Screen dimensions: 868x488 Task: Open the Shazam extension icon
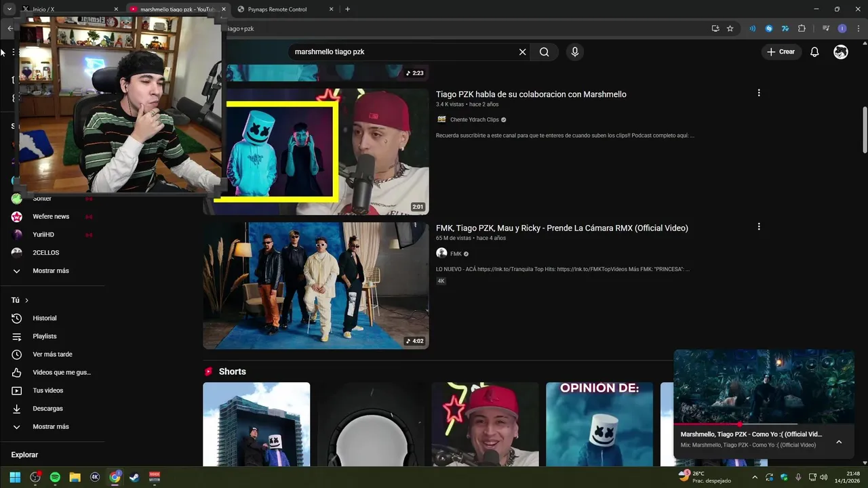(x=769, y=28)
